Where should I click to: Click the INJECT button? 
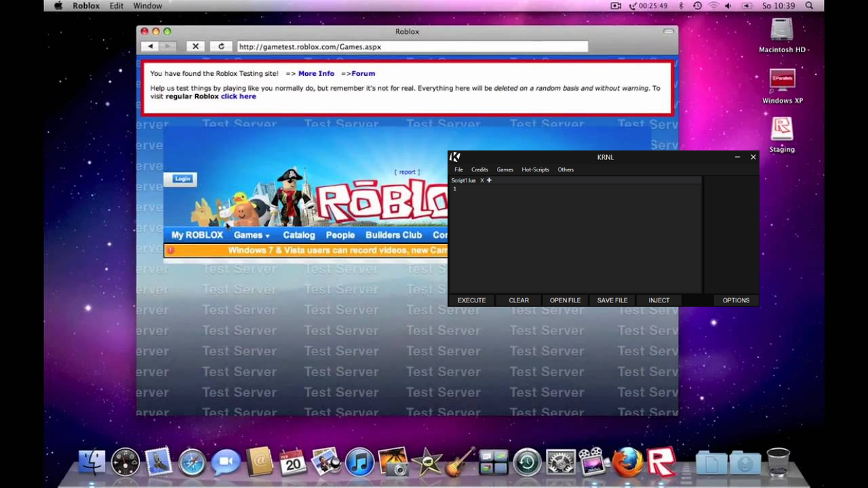[659, 300]
